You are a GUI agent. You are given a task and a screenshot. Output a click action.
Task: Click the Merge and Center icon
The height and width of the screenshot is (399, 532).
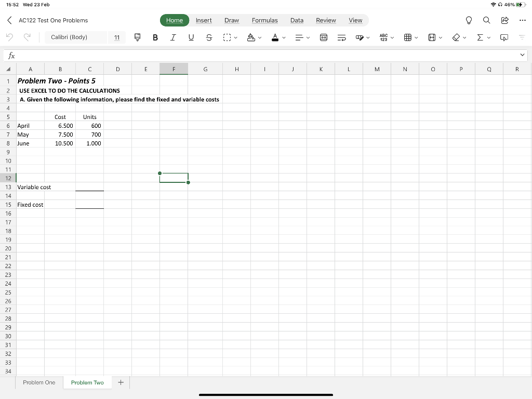click(x=324, y=37)
